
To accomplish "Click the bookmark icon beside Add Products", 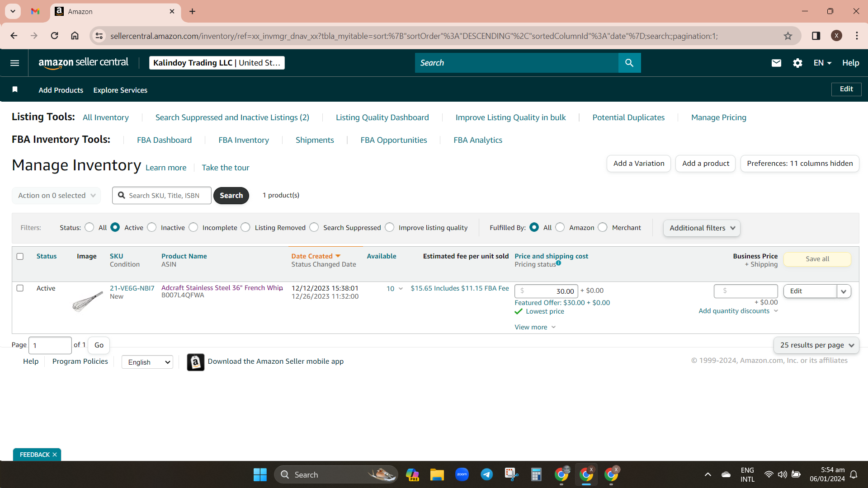I will [15, 89].
